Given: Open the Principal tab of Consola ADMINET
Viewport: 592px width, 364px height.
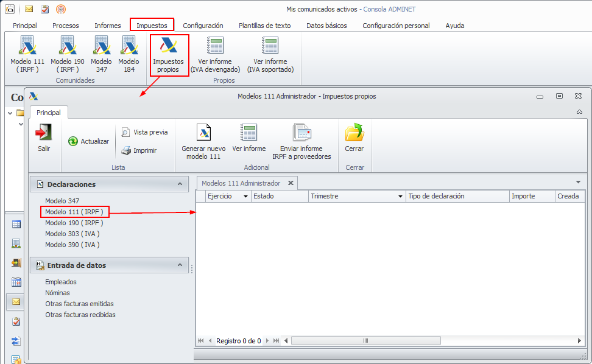Looking at the screenshot, I should tap(25, 26).
